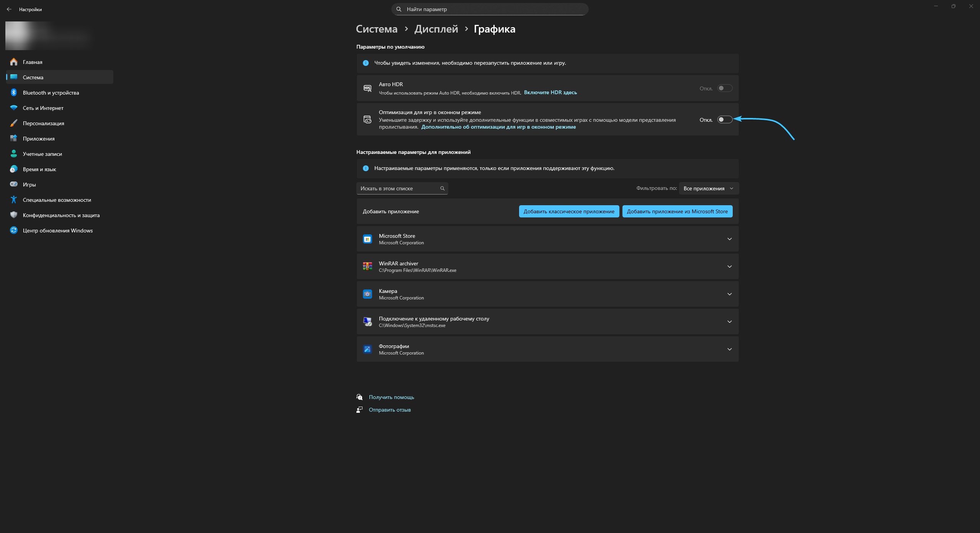This screenshot has width=980, height=533.
Task: Click the Найти параметр search field
Action: [x=490, y=9]
